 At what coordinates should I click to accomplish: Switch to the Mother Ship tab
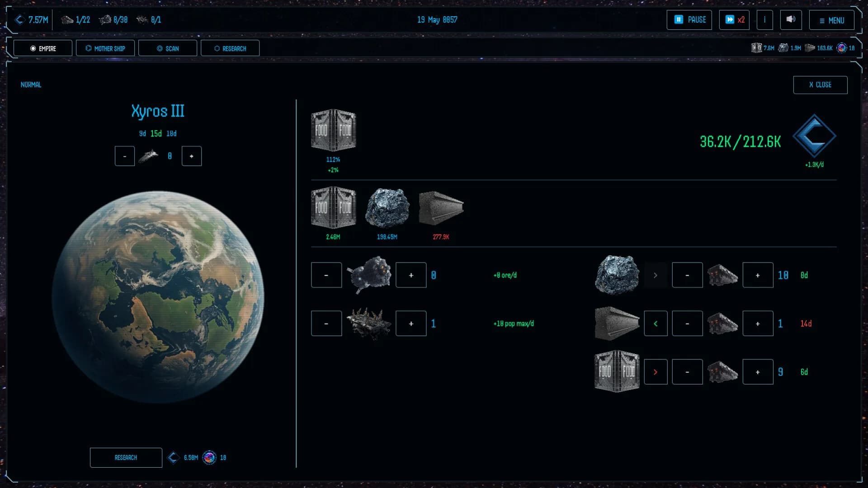coord(105,48)
